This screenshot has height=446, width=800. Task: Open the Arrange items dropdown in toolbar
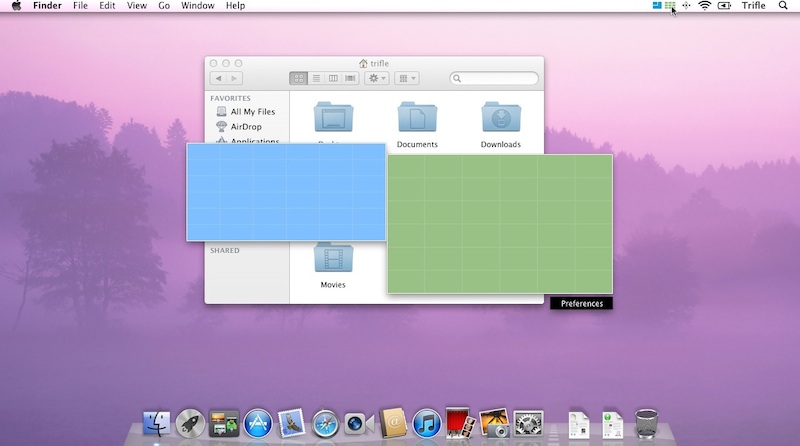tap(407, 78)
